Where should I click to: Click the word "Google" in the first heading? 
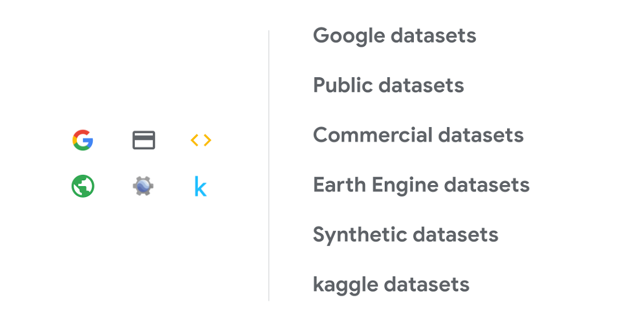point(349,36)
